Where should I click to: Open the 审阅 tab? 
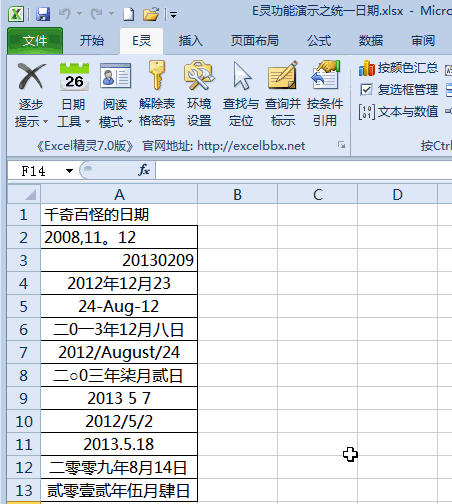click(x=423, y=41)
